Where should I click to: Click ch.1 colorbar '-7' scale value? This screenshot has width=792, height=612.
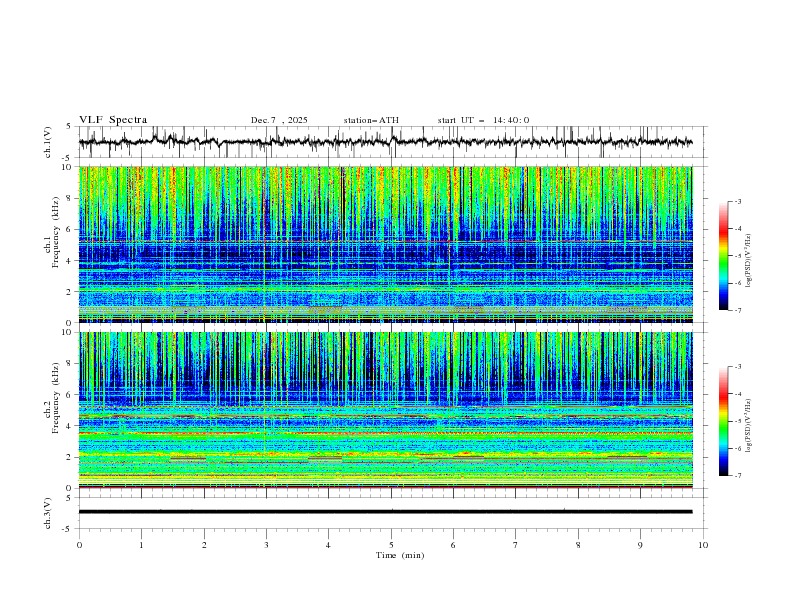coord(738,310)
